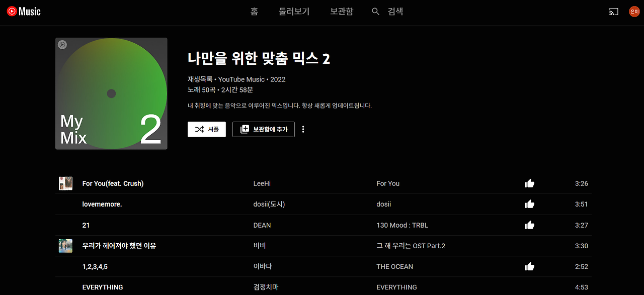The width and height of the screenshot is (644, 295).
Task: Open artist 검정치마
Action: [x=266, y=287]
